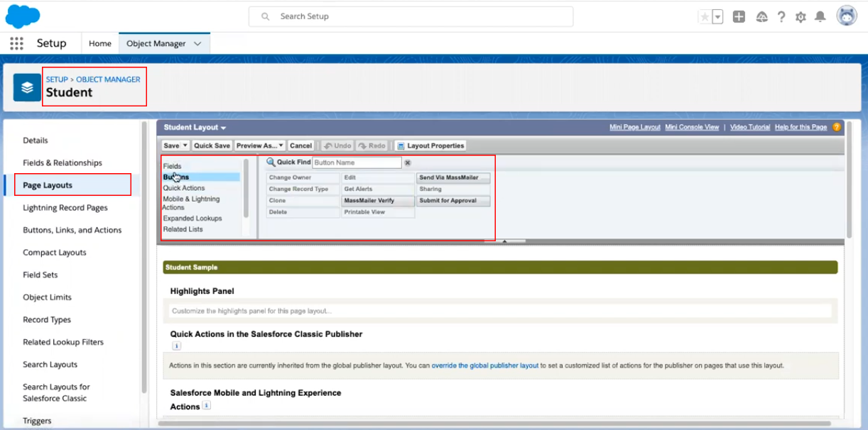Open the Salesforce Help question mark
Image resolution: width=868 pixels, height=430 pixels.
coord(781,17)
